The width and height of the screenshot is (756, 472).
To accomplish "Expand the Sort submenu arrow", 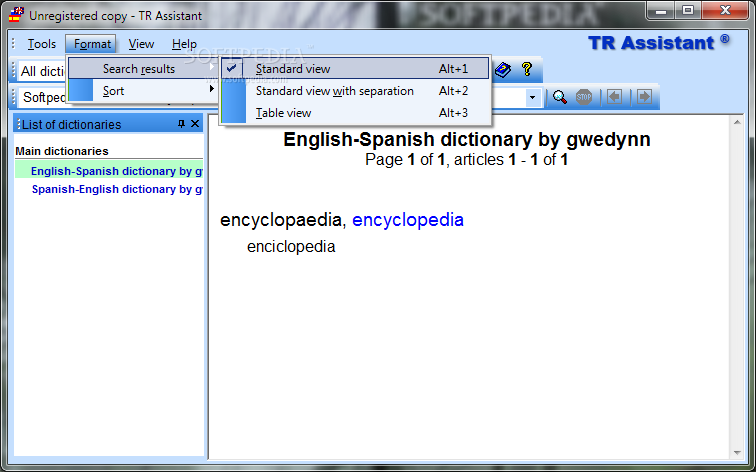I will tap(211, 89).
